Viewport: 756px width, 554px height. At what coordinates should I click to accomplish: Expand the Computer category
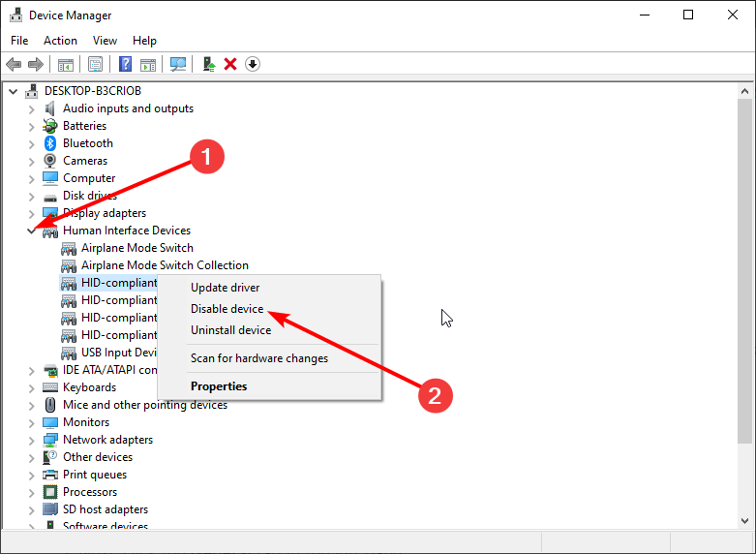(x=31, y=179)
